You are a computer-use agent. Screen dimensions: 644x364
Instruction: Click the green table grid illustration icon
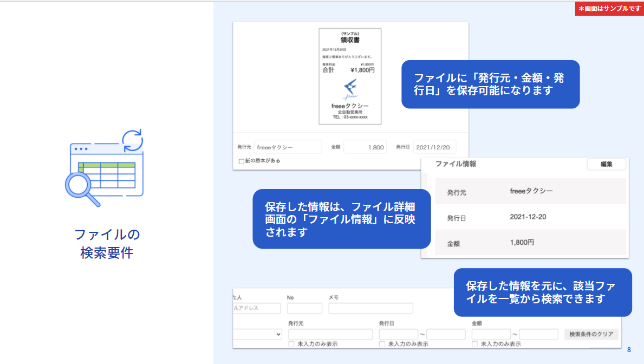[107, 176]
